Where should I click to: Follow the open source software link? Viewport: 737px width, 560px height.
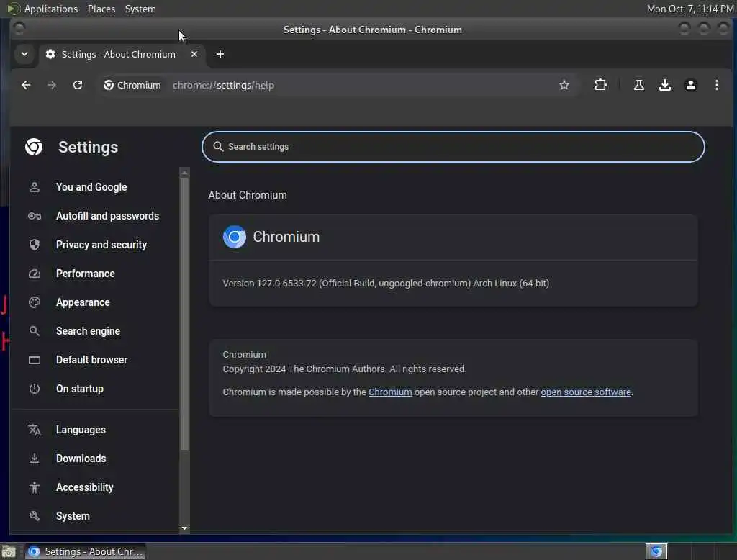(586, 392)
